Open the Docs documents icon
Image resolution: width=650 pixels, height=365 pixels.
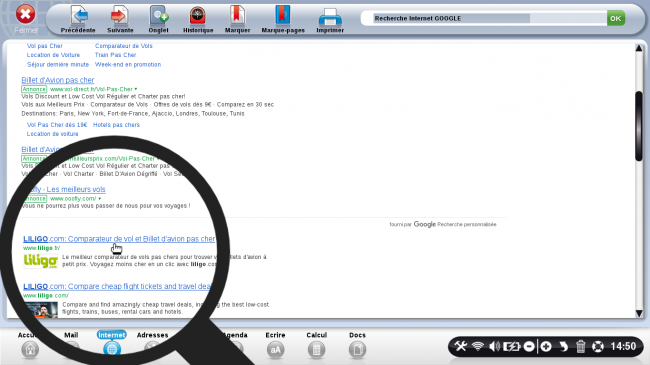357,350
